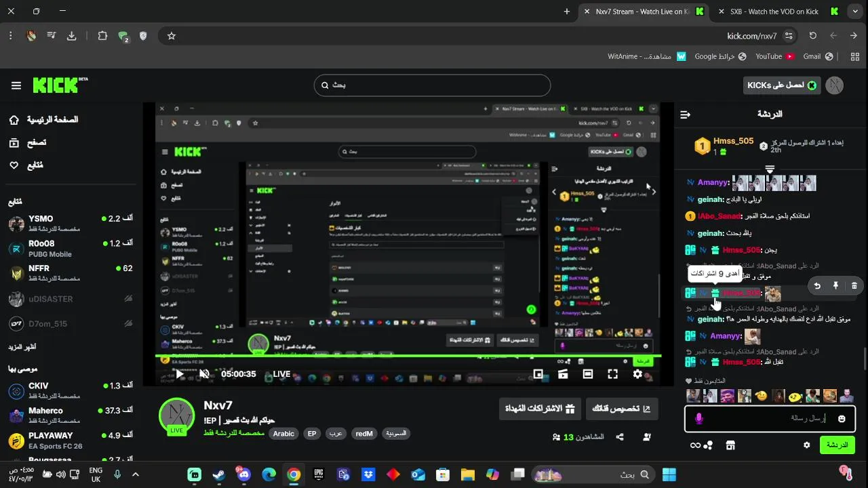
Task: Show hidden system tray icons
Action: click(135, 474)
